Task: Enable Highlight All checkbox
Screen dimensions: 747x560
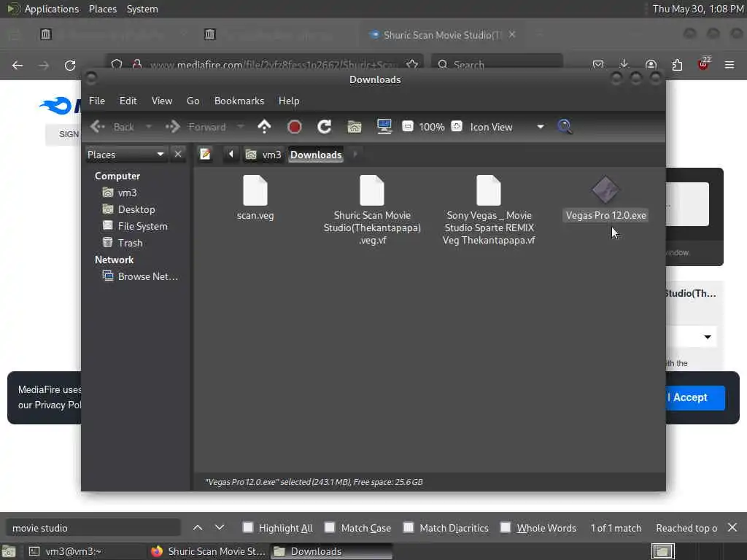Action: click(248, 527)
